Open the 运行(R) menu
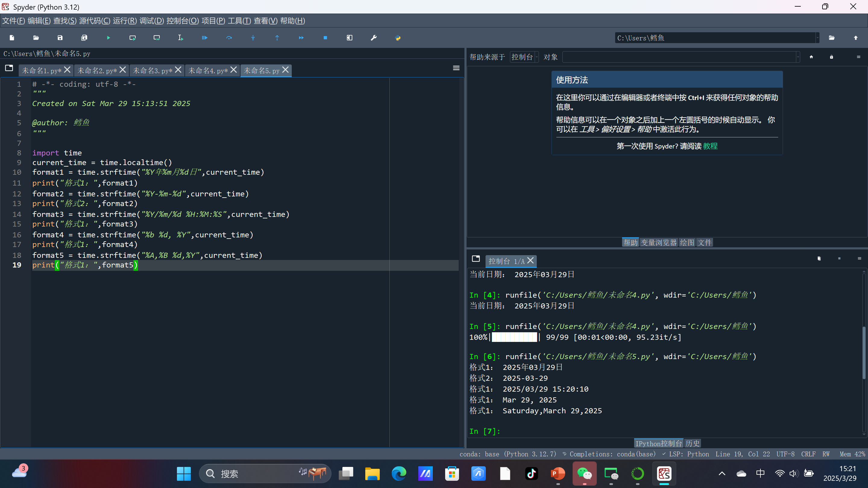The width and height of the screenshot is (868, 488). pos(125,21)
